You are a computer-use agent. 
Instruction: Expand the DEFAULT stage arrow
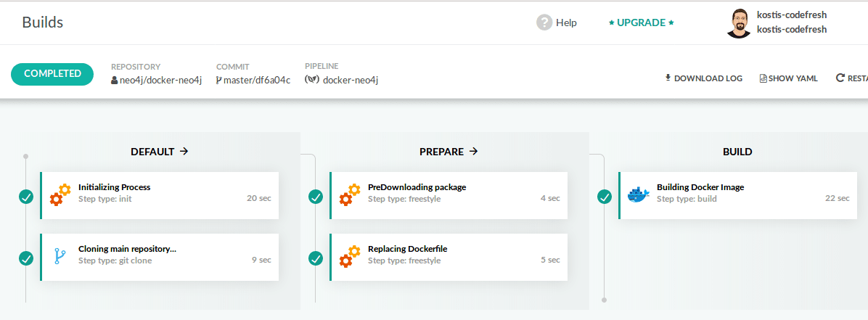[x=184, y=152]
